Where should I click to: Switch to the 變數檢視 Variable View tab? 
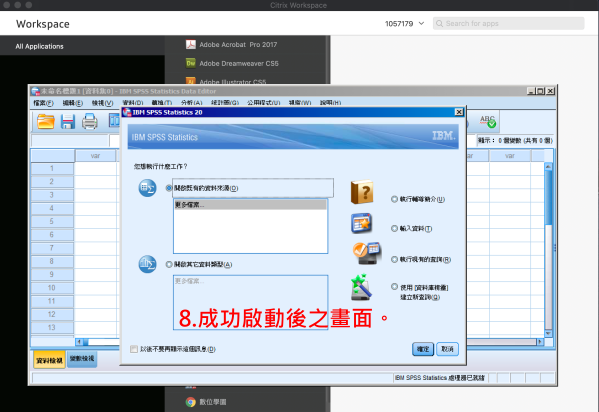pos(82,359)
